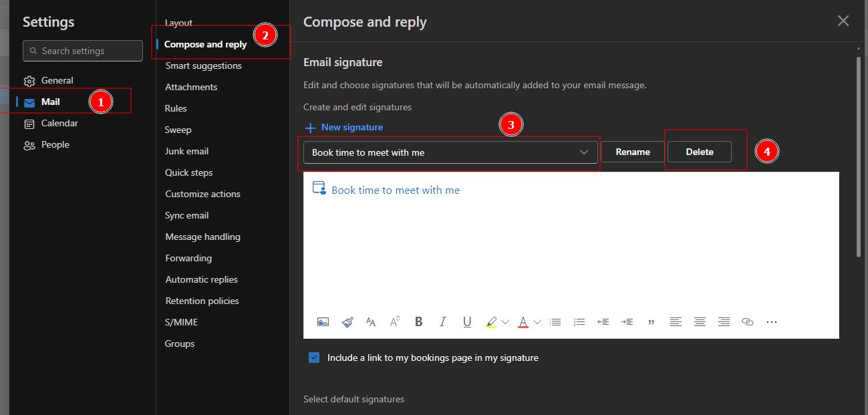Screen dimensions: 868x415
Task: Open Junk email settings
Action: point(186,151)
